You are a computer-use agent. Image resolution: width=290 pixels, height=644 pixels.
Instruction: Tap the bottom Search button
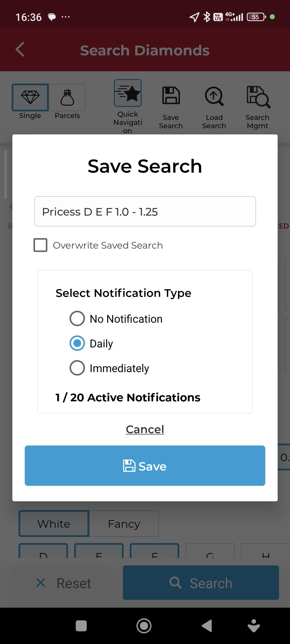point(201,583)
